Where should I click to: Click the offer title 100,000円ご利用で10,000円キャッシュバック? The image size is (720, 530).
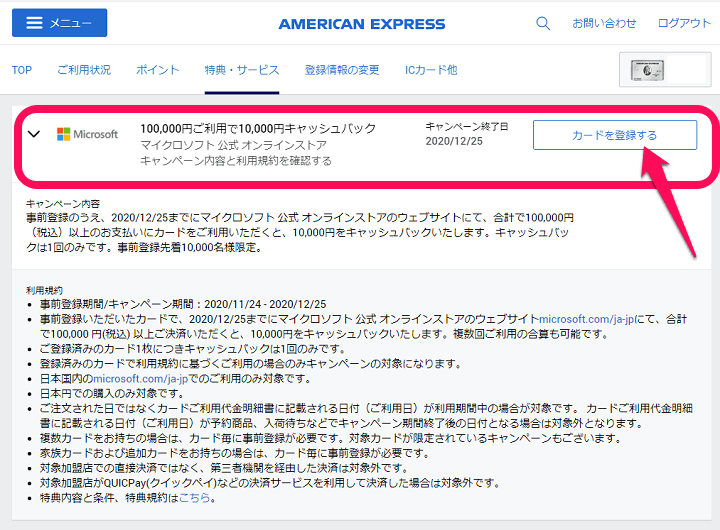(258, 129)
